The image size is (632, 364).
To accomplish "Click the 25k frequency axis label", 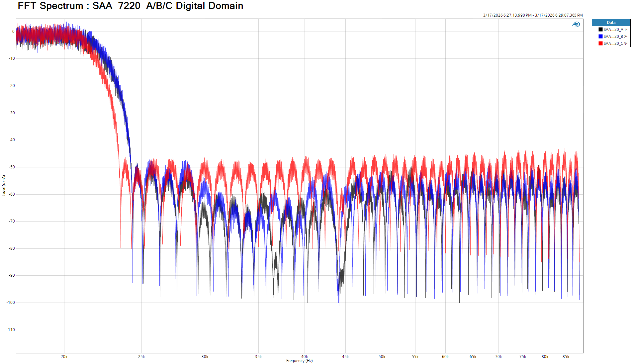I will tap(141, 357).
